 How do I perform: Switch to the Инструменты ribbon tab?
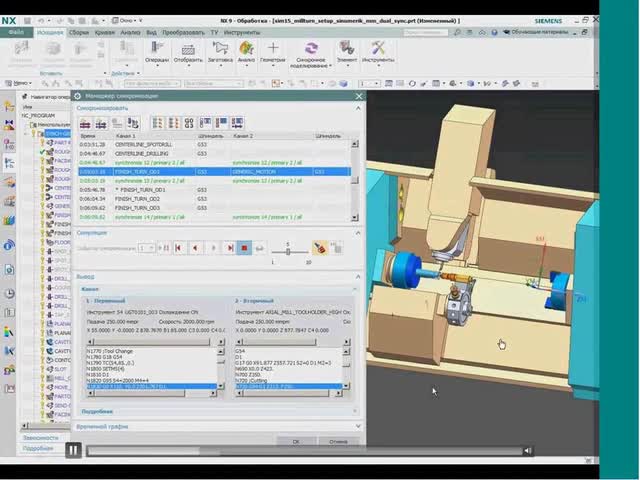[x=242, y=32]
